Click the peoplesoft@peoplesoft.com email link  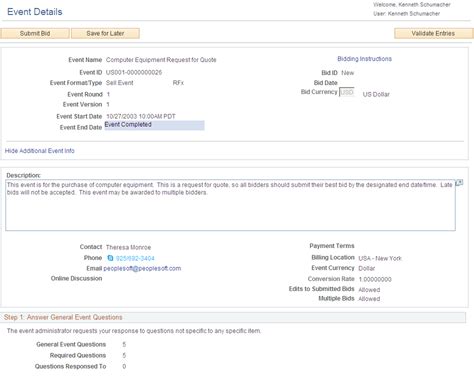tap(142, 268)
